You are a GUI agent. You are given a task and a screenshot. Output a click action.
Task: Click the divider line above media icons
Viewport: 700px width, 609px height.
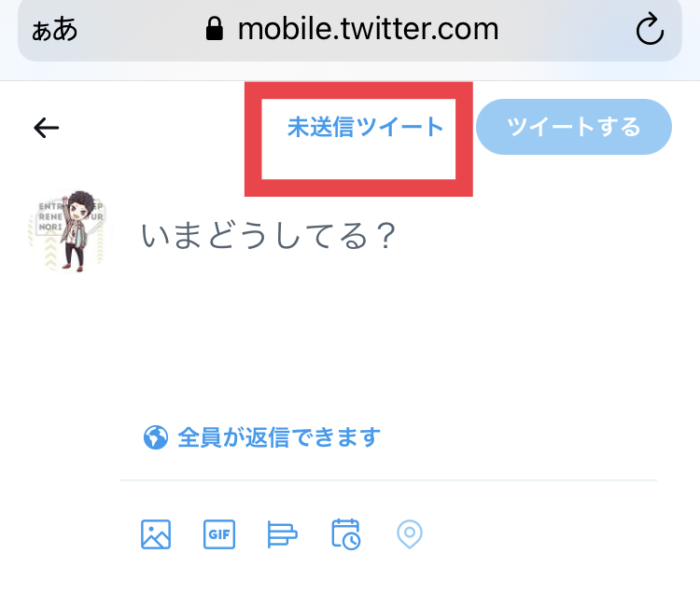388,480
